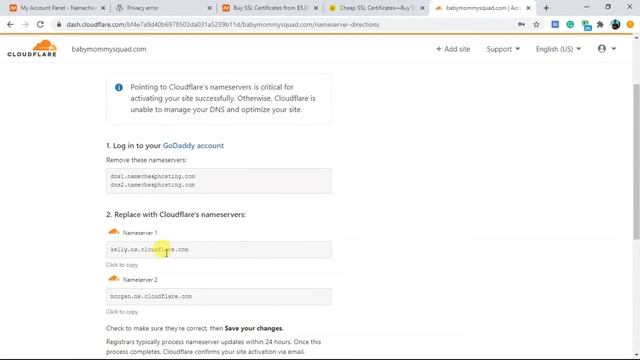Close the Privacy error tab
The height and width of the screenshot is (360, 640).
point(209,8)
